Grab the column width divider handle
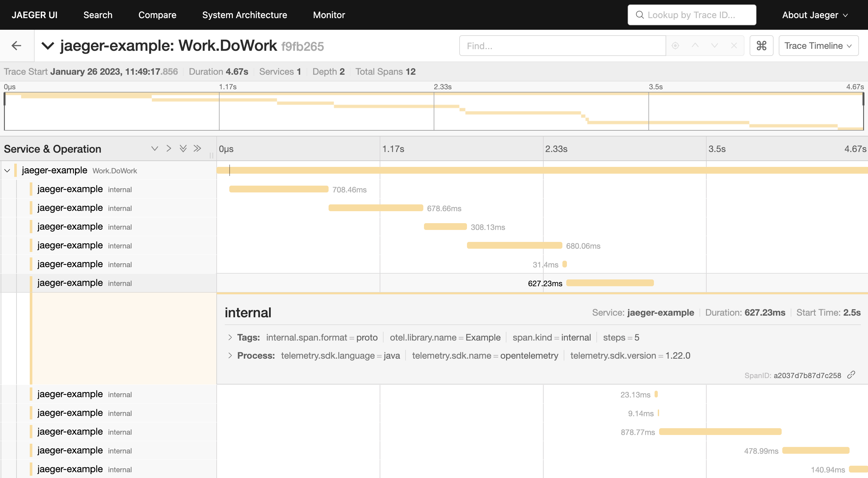The width and height of the screenshot is (868, 478). tap(212, 155)
